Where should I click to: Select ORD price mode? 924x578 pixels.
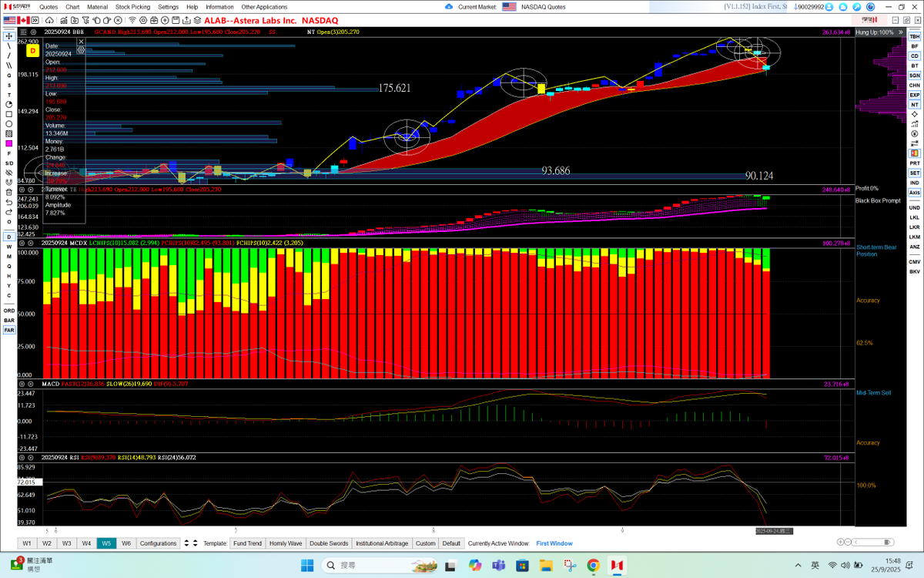coord(9,311)
